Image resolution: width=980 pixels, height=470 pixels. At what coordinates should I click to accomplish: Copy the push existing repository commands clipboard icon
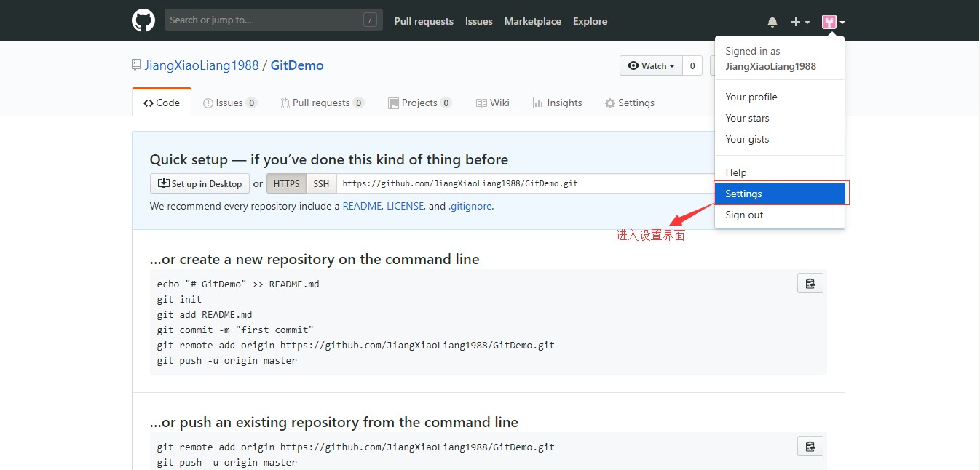click(x=810, y=445)
